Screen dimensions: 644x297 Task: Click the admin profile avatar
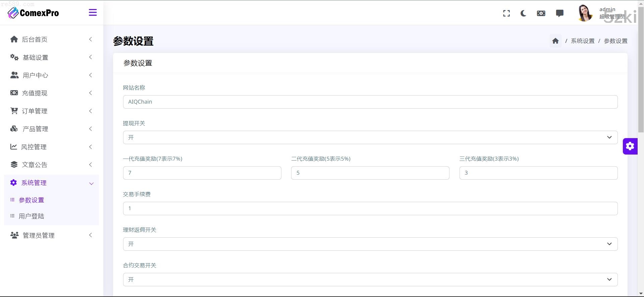click(585, 13)
